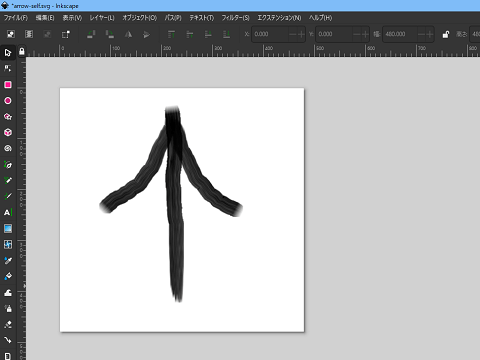Lower selection to bottom
The height and width of the screenshot is (360, 480).
pyautogui.click(x=226, y=34)
